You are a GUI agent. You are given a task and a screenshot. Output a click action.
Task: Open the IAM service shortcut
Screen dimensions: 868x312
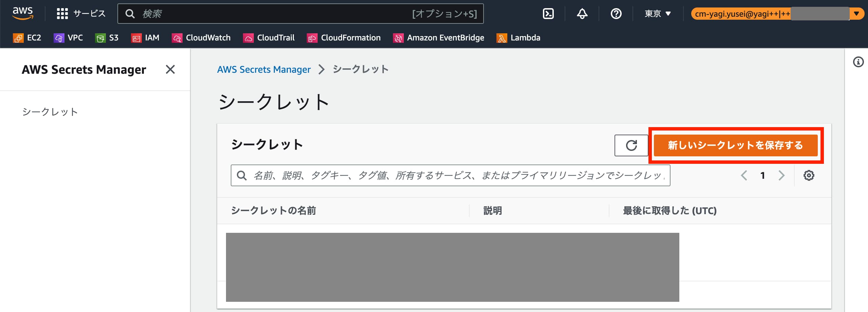tap(145, 38)
